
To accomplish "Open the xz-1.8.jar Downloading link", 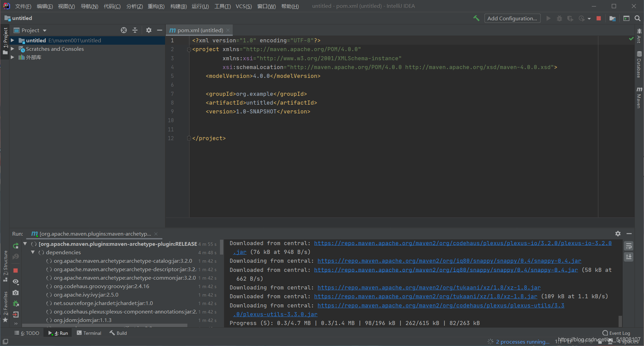I will pyautogui.click(x=429, y=287).
